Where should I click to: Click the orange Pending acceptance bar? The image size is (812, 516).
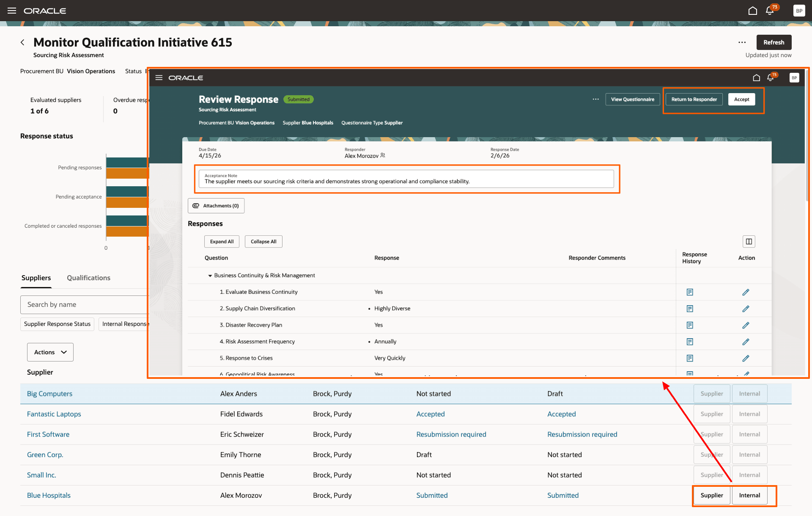[127, 202]
